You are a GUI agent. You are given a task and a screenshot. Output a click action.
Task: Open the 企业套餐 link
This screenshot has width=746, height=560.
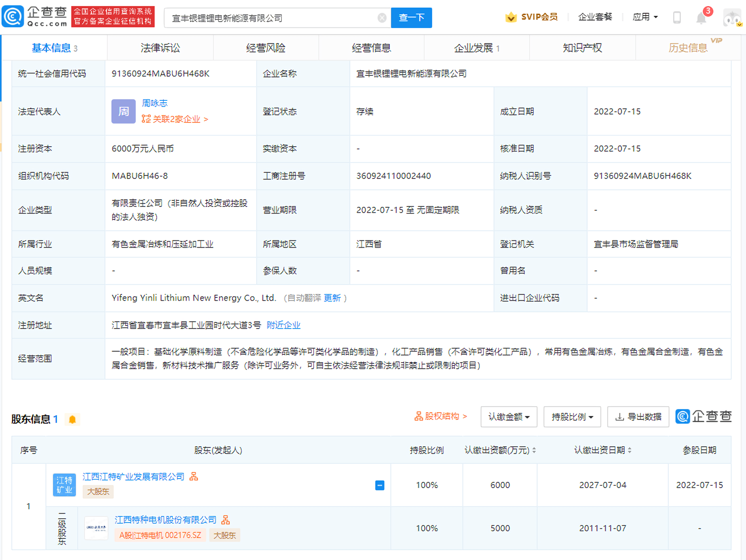point(595,17)
